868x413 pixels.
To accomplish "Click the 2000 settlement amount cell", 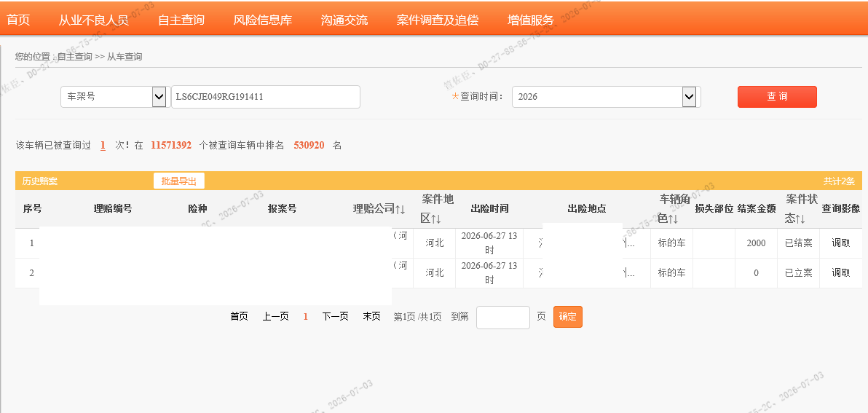I will point(756,243).
